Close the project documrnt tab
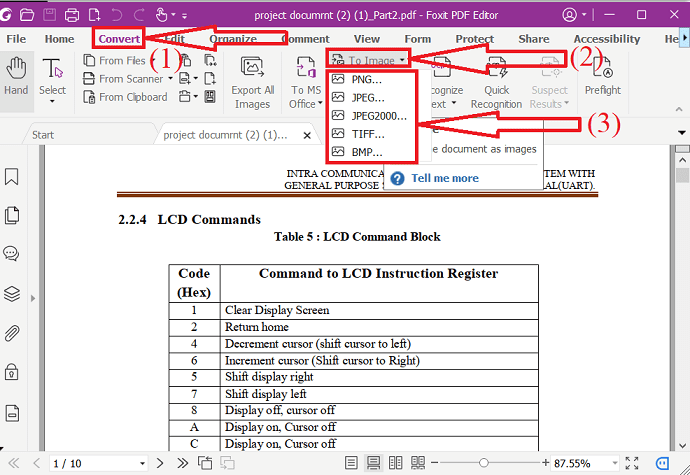The width and height of the screenshot is (690, 475). tap(307, 135)
